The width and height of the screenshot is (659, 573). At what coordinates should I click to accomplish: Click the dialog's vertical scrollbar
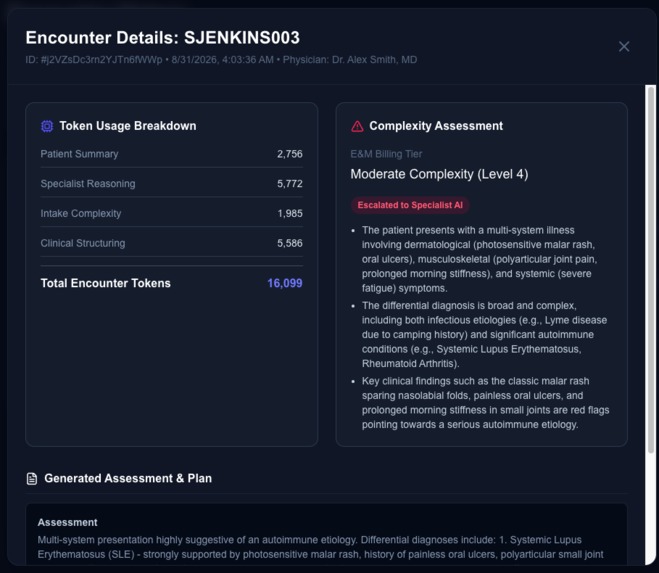(651, 269)
